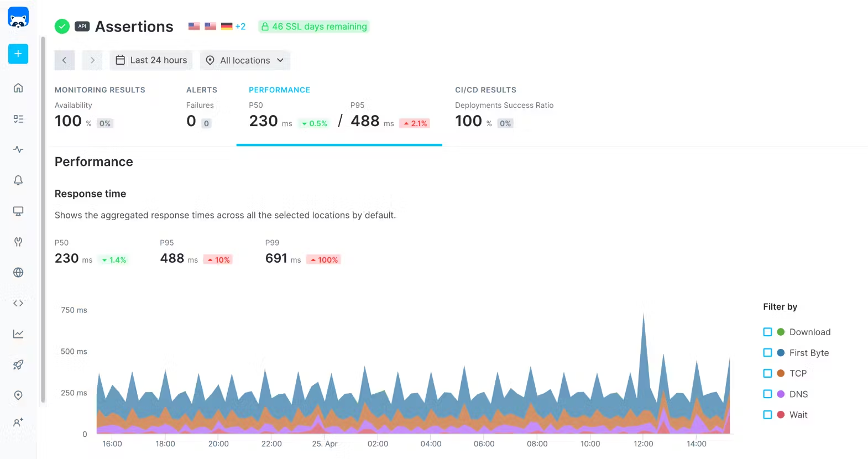
Task: Open the heartbeat pulse monitor icon
Action: pos(18,149)
